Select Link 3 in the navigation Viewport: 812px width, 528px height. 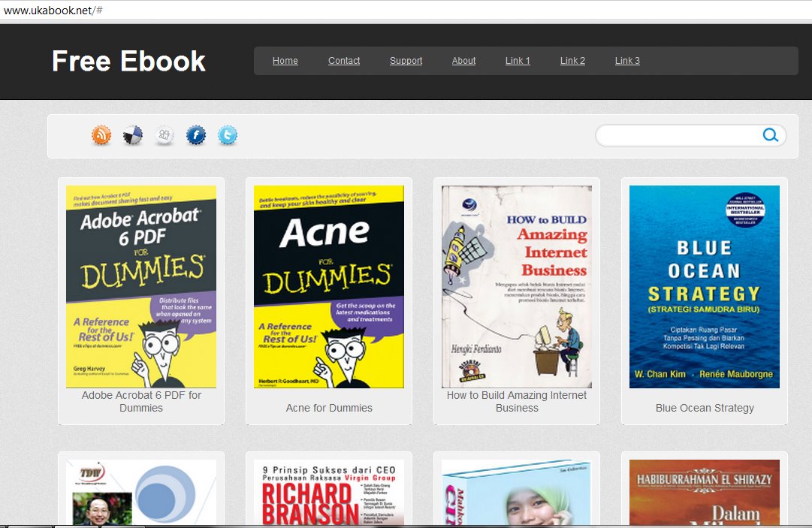tap(628, 61)
